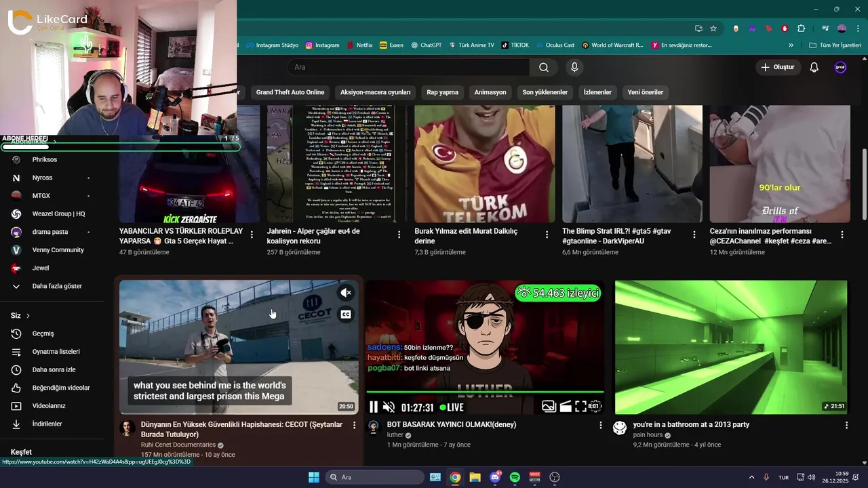868x488 pixels.
Task: Select the Aksiyon-macera oyunları chip
Action: pyautogui.click(x=375, y=92)
